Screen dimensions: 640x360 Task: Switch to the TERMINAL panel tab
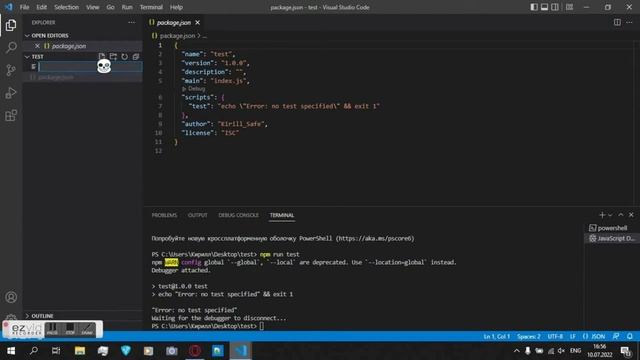282,215
